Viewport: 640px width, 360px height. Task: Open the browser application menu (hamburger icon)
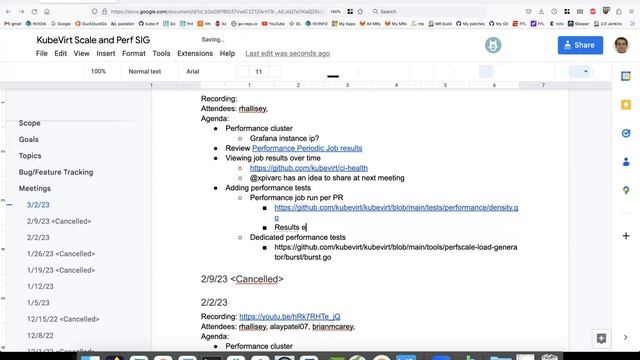pyautogui.click(x=631, y=11)
